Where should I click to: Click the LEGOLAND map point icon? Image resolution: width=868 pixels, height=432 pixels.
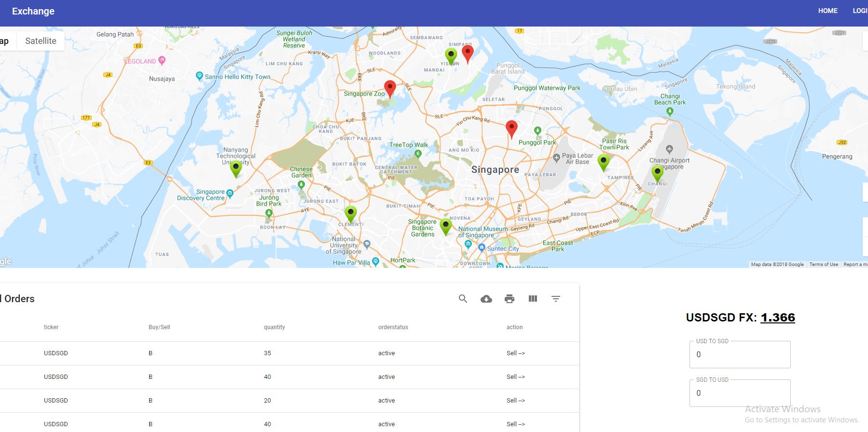[162, 61]
